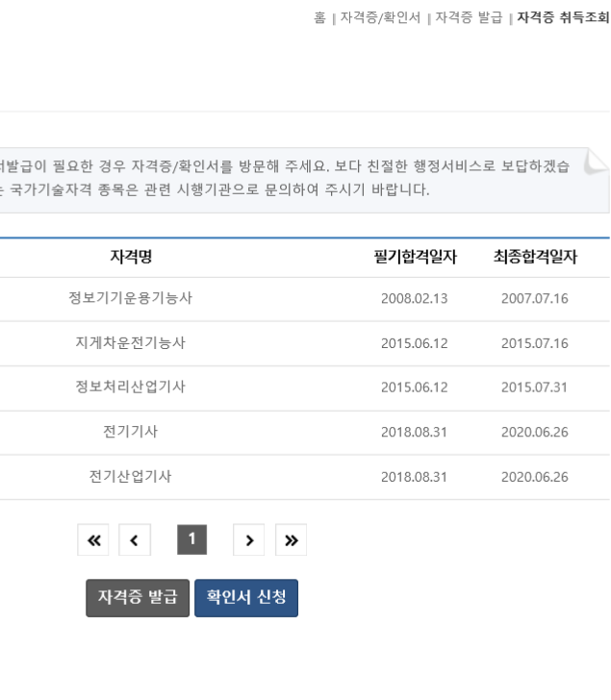Viewport: 611px width, 700px height.
Task: Open 자격증/확인서 breadcrumb link
Action: (x=380, y=17)
